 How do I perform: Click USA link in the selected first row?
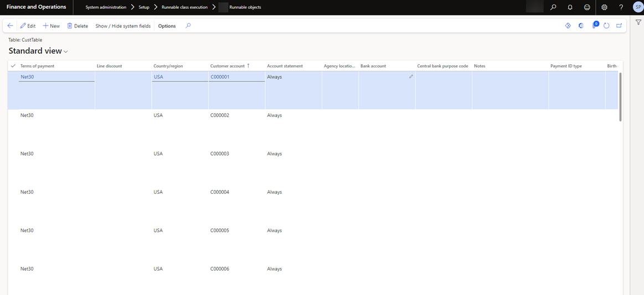click(158, 77)
